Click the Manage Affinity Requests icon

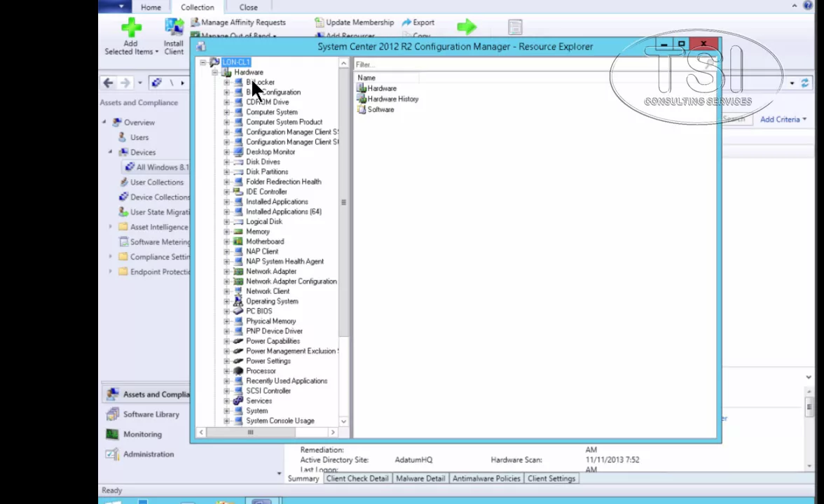(x=195, y=22)
